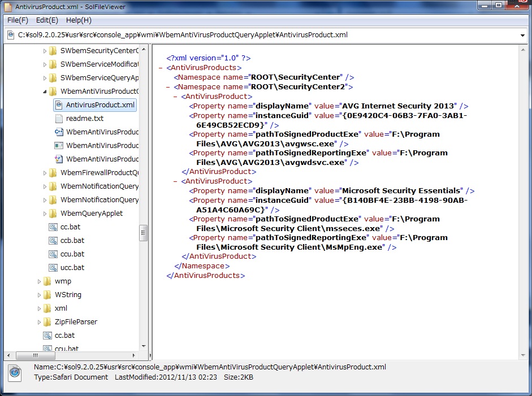Click tree scroll left arrow
532x396 pixels.
(x=8, y=355)
